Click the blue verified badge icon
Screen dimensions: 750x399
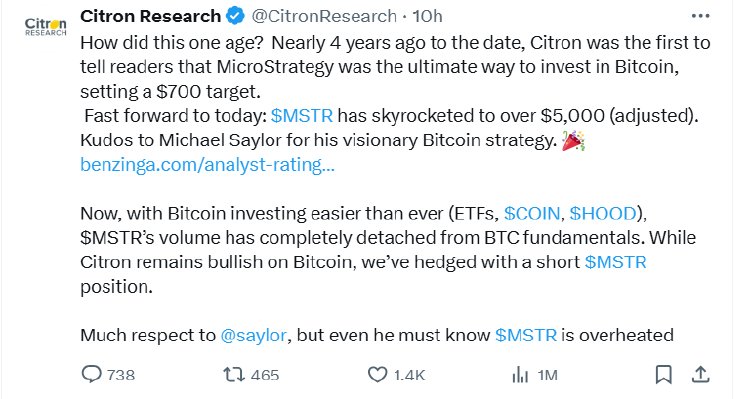click(x=235, y=16)
